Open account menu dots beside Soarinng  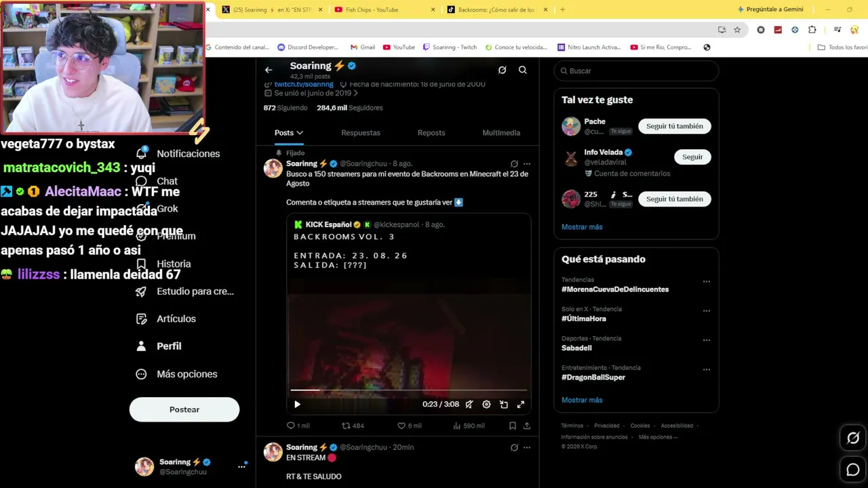tap(241, 466)
